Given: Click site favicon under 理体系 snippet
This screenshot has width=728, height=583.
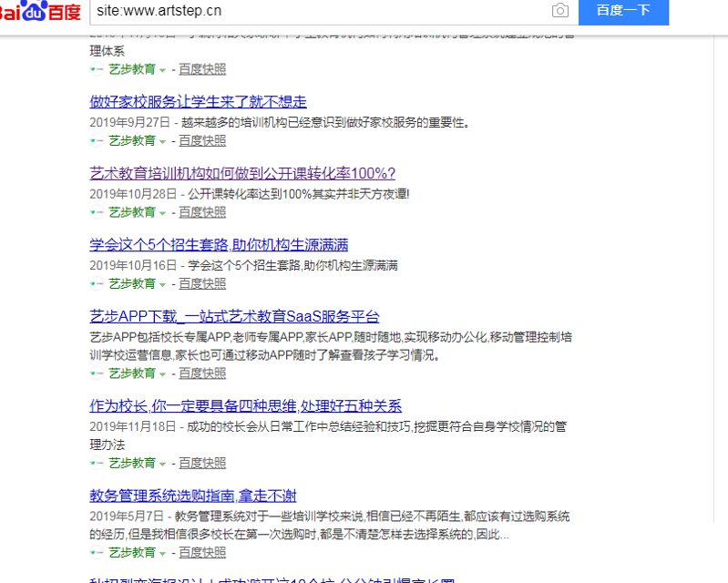Looking at the screenshot, I should click(97, 69).
